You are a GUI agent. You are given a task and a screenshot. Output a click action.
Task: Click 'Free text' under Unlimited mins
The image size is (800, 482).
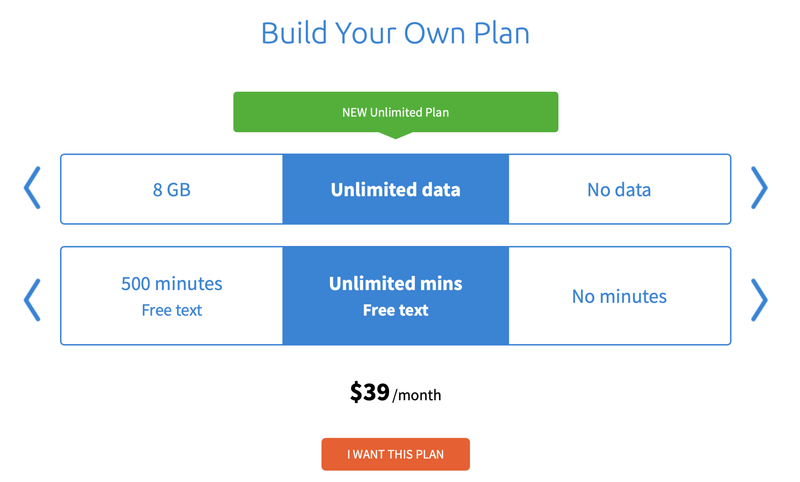(396, 310)
